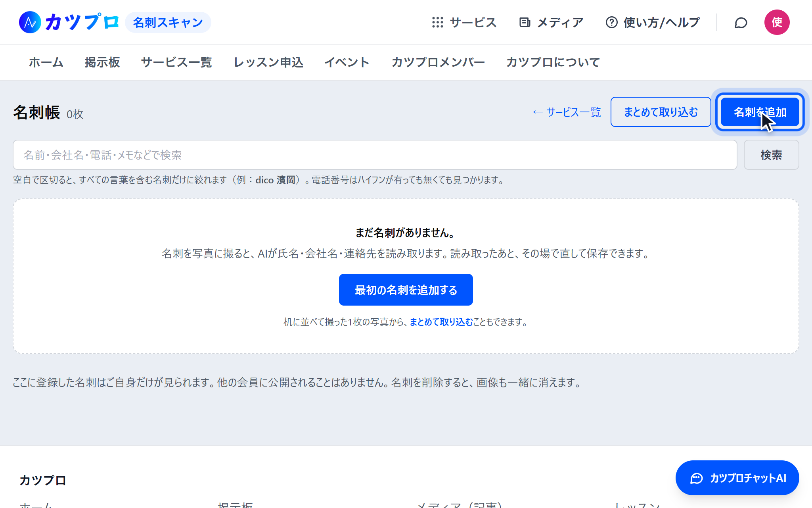Click the 名刺スキャン badge

168,22
